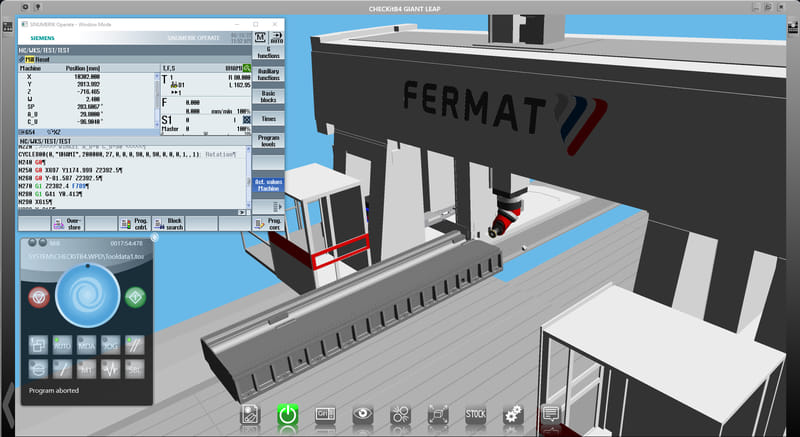Click the Reset channel status bar
The image size is (800, 437).
pyautogui.click(x=135, y=60)
